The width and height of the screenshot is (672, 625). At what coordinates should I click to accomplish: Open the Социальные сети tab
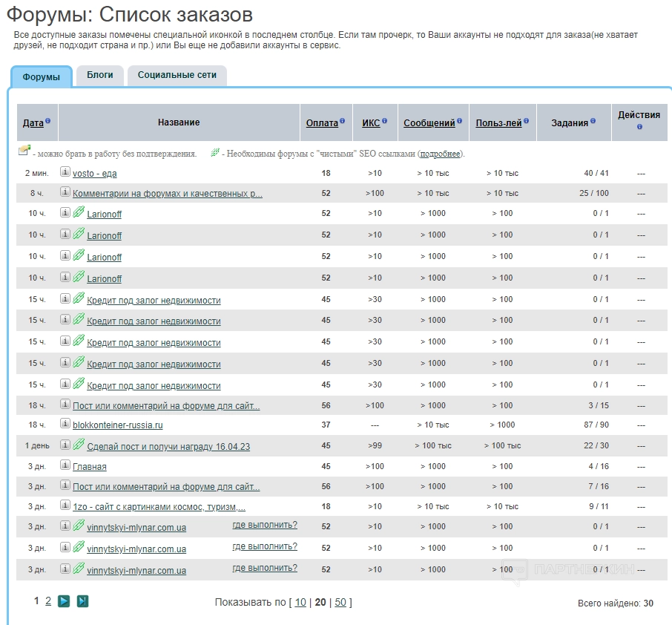pos(177,75)
